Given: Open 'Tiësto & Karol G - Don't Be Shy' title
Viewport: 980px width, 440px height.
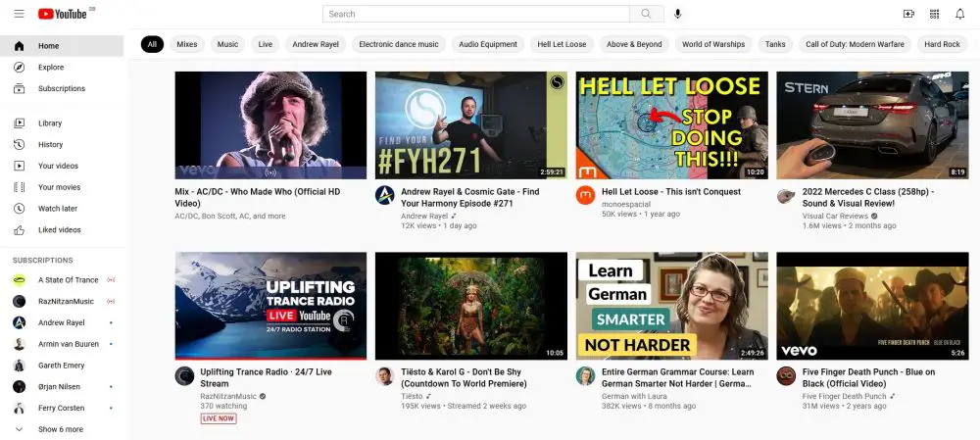Looking at the screenshot, I should click(x=464, y=377).
